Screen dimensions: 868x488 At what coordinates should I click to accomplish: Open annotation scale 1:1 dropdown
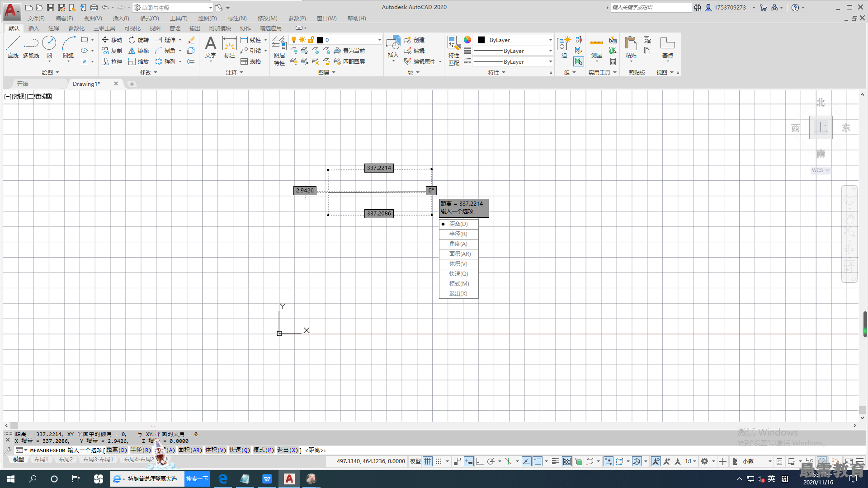(690, 461)
